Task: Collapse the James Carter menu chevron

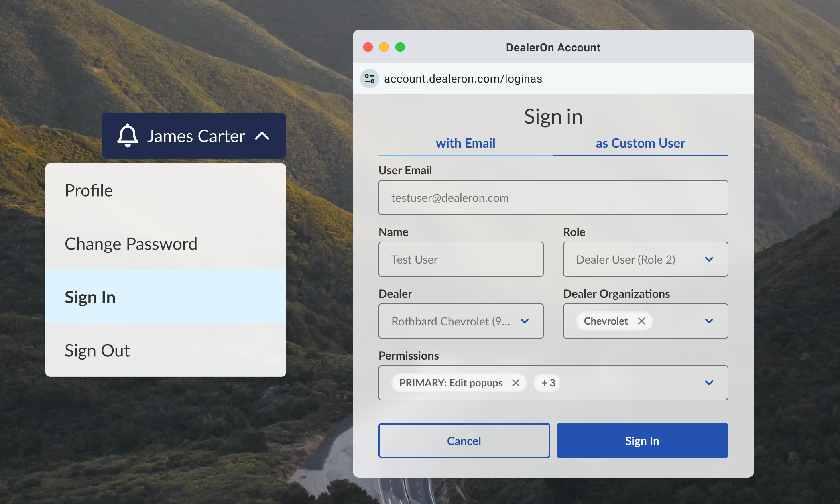Action: tap(262, 136)
